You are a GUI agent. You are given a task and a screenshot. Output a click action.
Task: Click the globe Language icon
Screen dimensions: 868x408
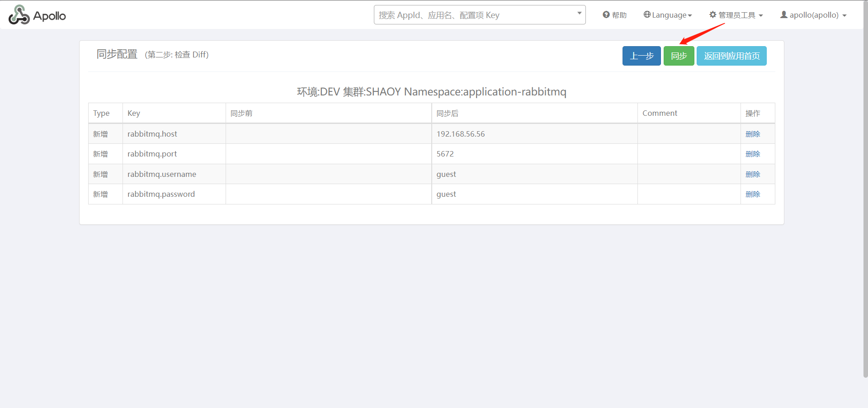pyautogui.click(x=647, y=15)
